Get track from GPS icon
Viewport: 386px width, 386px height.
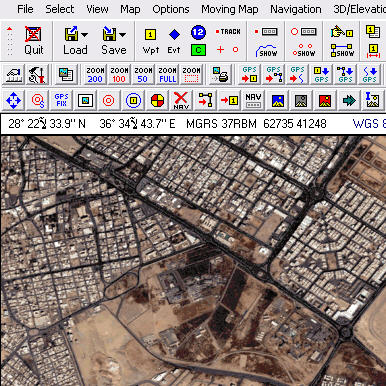pyautogui.click(x=370, y=75)
